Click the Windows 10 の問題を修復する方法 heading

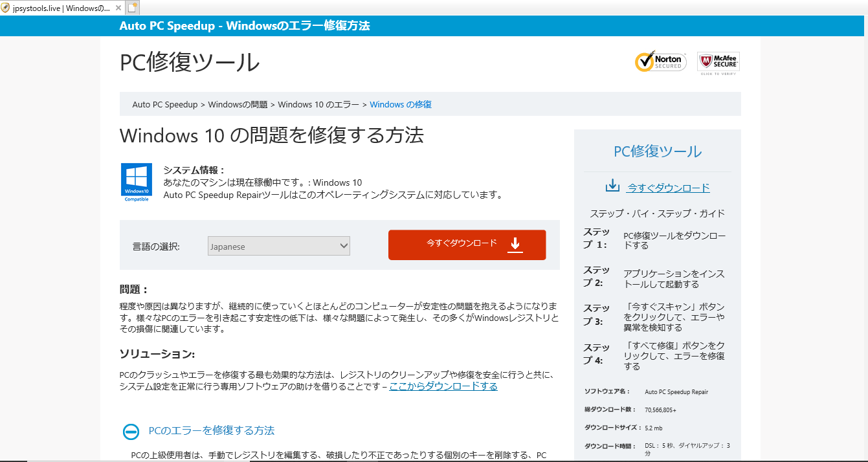tap(272, 135)
